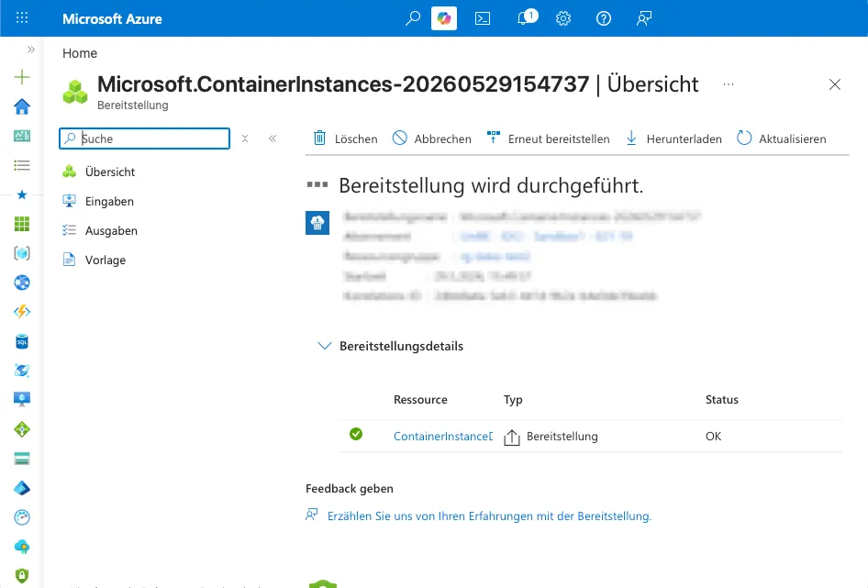Image resolution: width=868 pixels, height=588 pixels.
Task: Open Resource groups cube icon in sidebar
Action: 22,253
